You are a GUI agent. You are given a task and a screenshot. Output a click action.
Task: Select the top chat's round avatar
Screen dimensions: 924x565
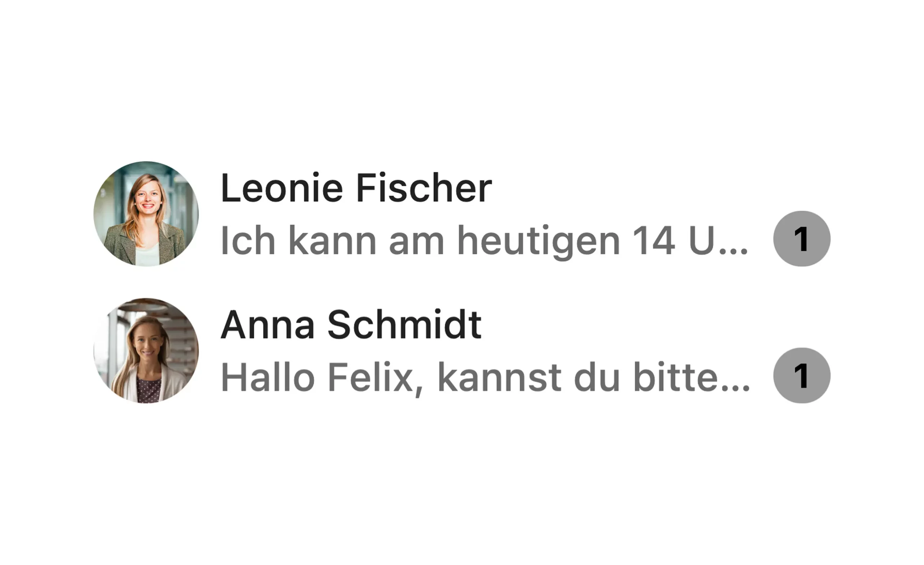[146, 214]
